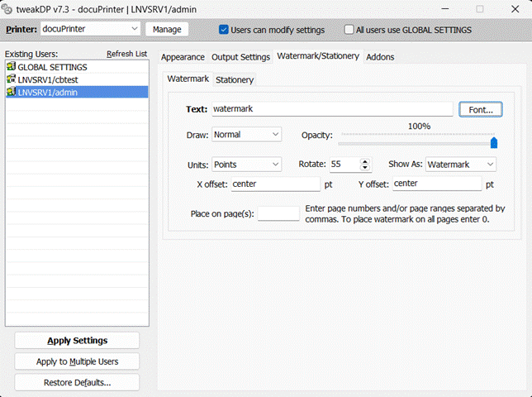
Task: Click the LNVSRV1/admin user icon
Action: pos(11,92)
